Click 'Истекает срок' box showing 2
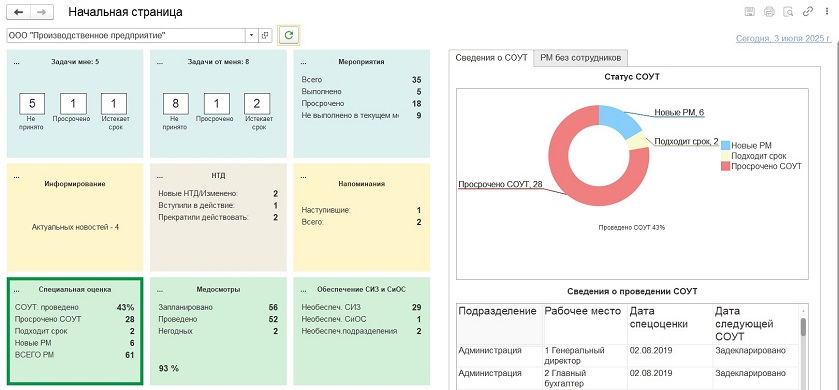This screenshot has height=390, width=839. (257, 104)
